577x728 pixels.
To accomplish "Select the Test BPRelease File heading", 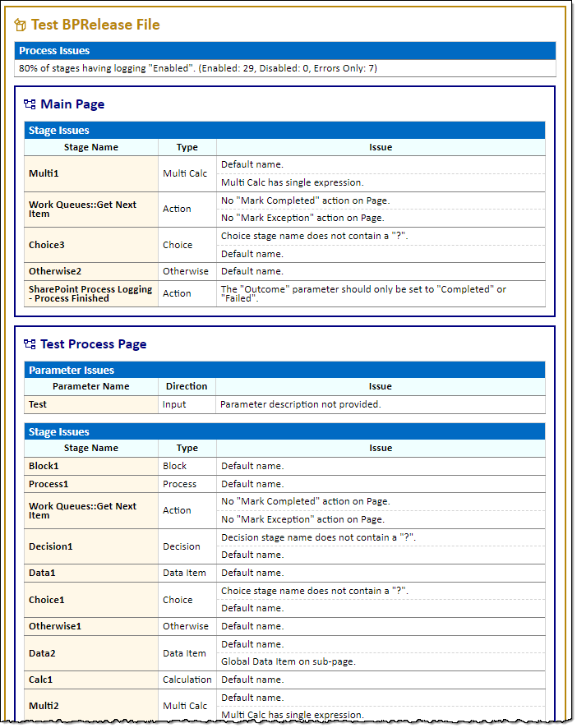I will click(x=95, y=25).
